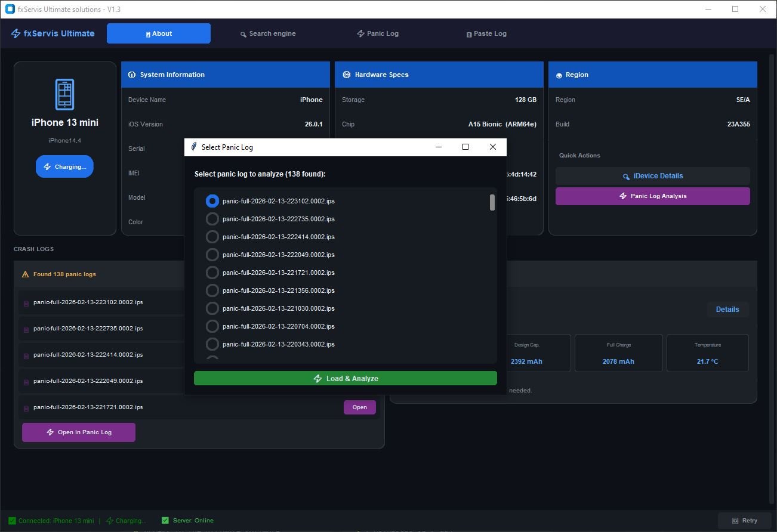
Task: Open the Paste Log tab
Action: tap(486, 33)
